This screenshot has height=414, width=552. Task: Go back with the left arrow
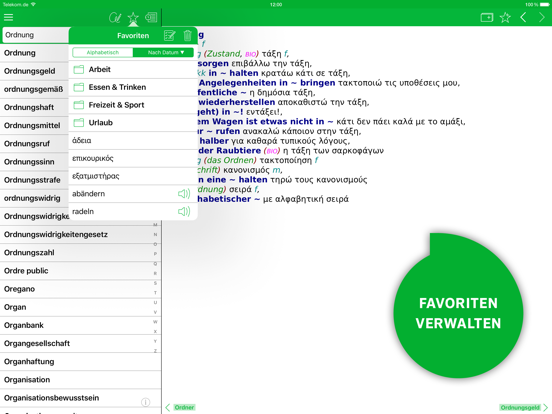point(523,17)
